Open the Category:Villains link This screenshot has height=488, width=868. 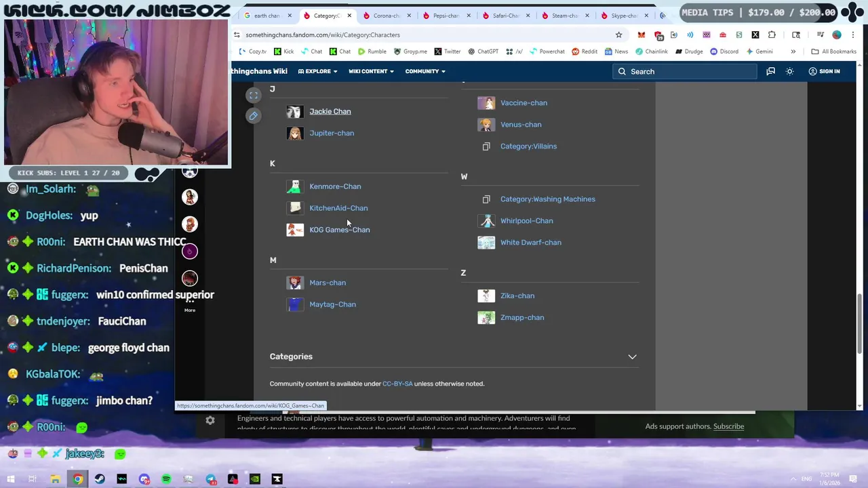tap(528, 146)
